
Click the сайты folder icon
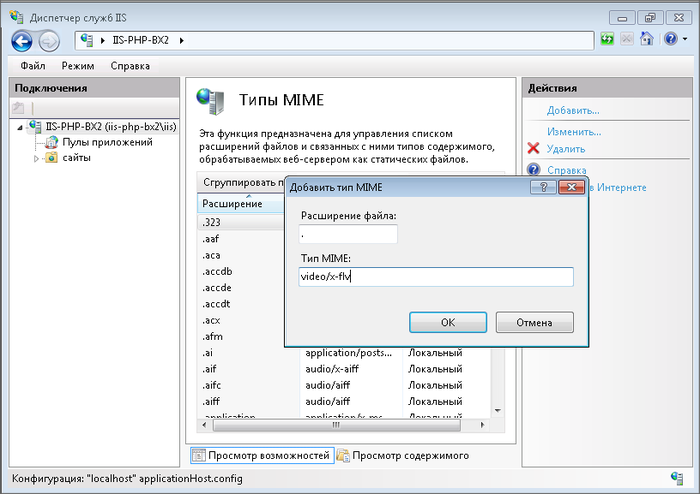coord(52,158)
